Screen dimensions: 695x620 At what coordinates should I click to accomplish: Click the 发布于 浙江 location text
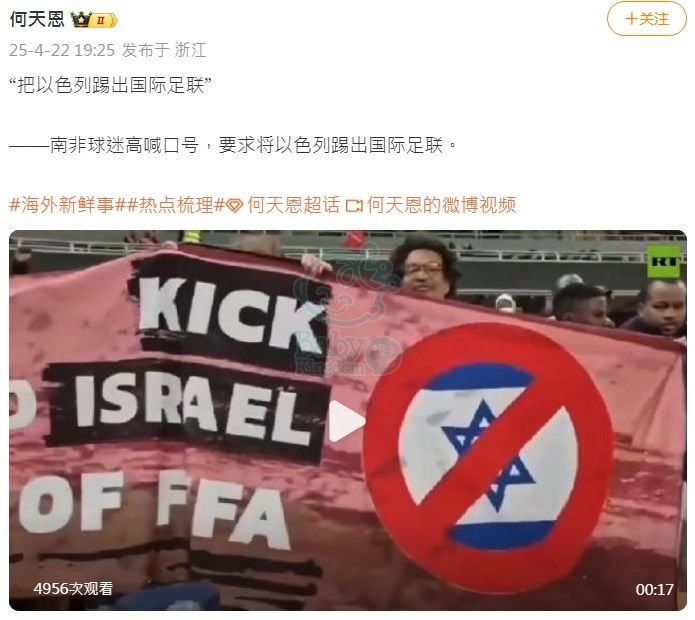pos(164,50)
